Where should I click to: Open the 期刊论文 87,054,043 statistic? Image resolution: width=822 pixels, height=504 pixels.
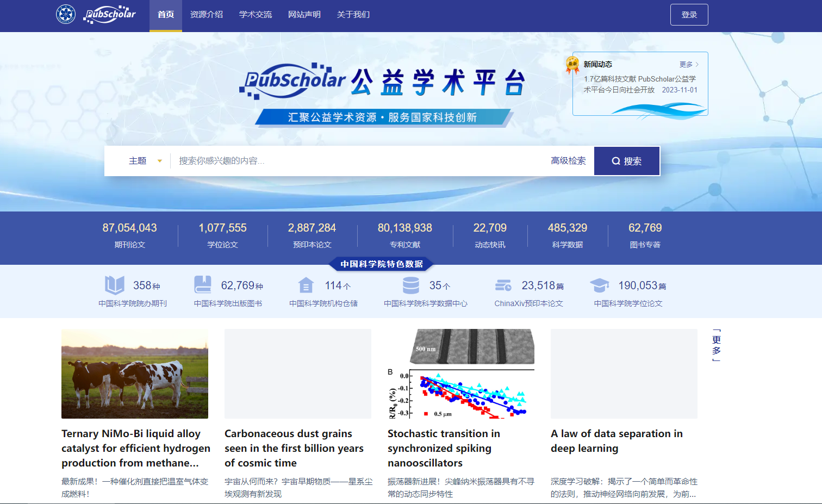129,235
